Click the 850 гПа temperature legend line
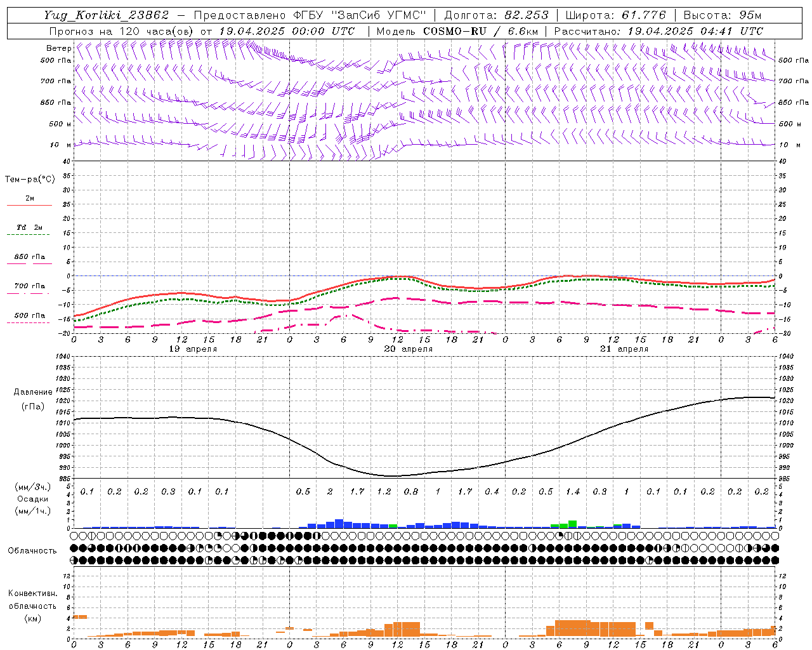 [x=29, y=263]
